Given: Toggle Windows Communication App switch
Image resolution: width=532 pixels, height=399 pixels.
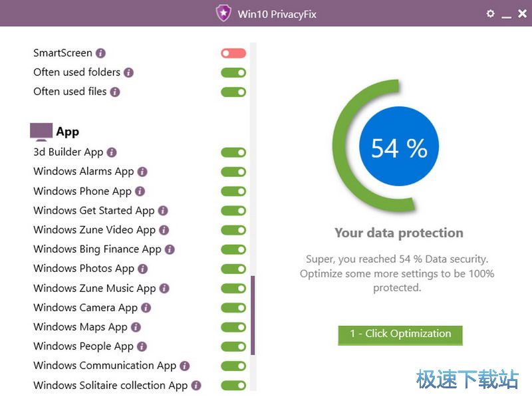Looking at the screenshot, I should tap(233, 366).
